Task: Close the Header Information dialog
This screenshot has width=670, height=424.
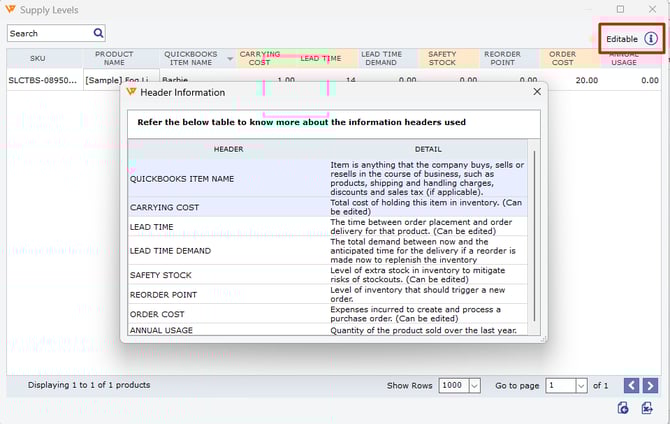Action: pyautogui.click(x=537, y=92)
